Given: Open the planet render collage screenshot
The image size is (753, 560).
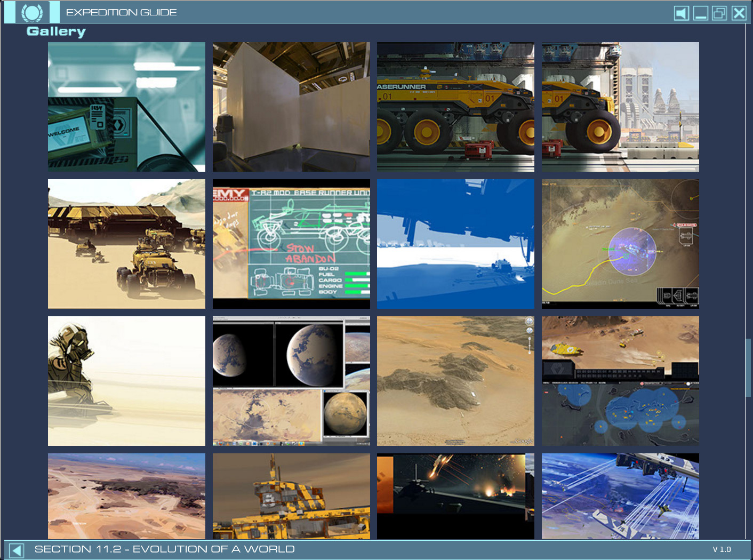Looking at the screenshot, I should pyautogui.click(x=291, y=381).
